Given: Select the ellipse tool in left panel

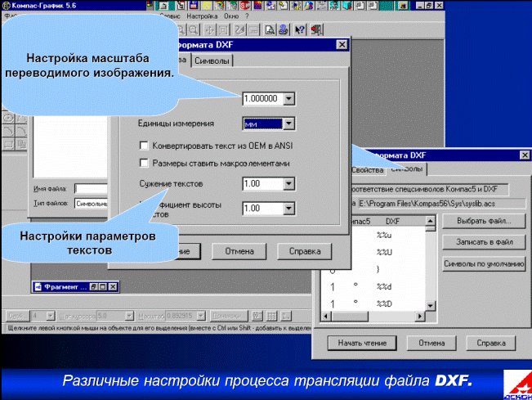Looking at the screenshot, I should pos(8,118).
